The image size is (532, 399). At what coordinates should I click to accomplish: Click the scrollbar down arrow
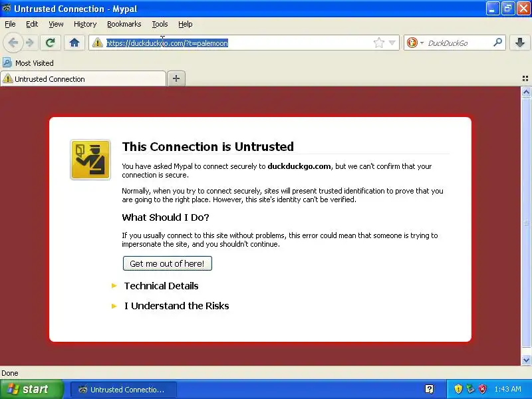[526, 360]
